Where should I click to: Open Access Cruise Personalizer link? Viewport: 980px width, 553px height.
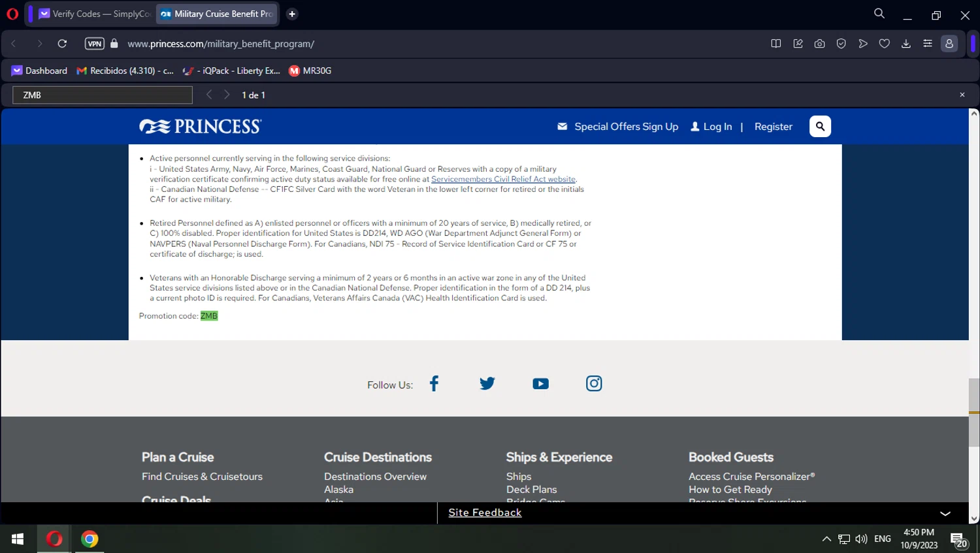751,477
